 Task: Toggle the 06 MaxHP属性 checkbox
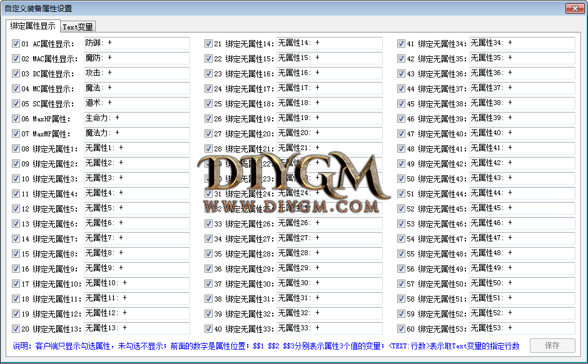click(x=16, y=118)
